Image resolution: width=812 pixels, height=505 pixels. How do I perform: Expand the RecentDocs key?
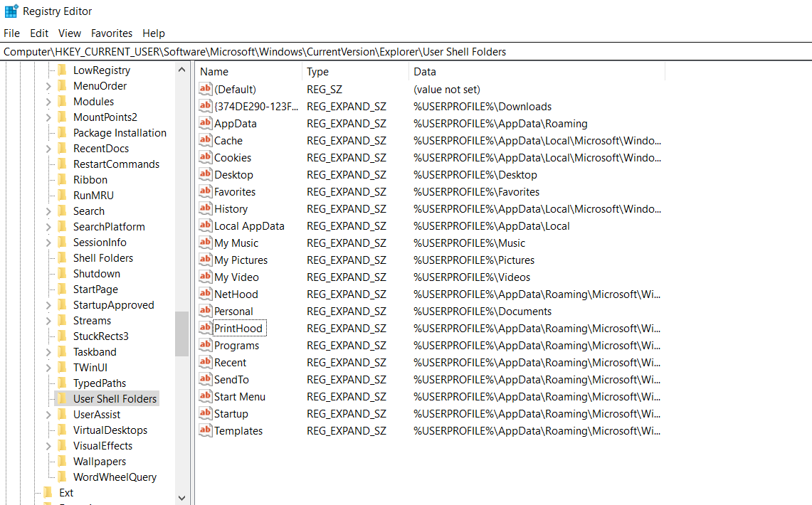click(x=48, y=149)
